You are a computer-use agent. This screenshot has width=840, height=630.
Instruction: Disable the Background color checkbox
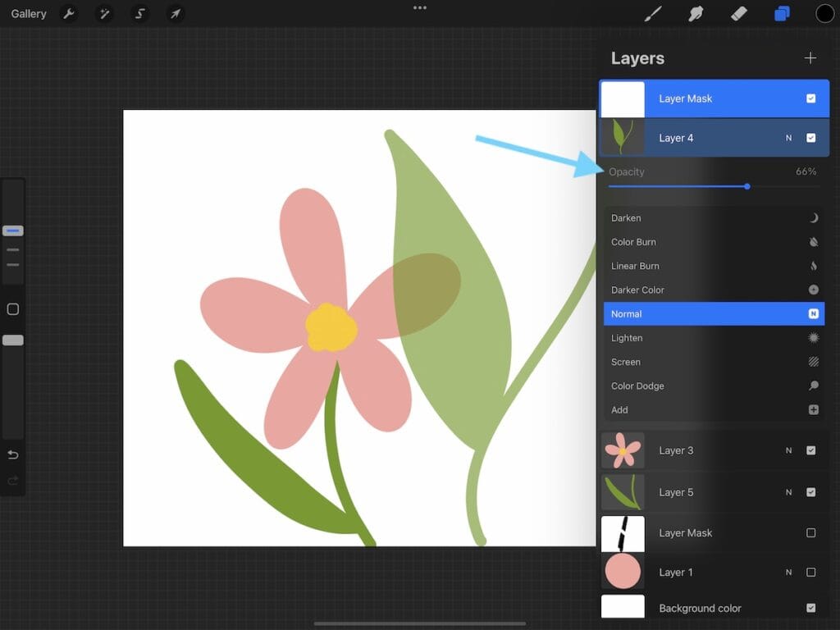[x=810, y=608]
